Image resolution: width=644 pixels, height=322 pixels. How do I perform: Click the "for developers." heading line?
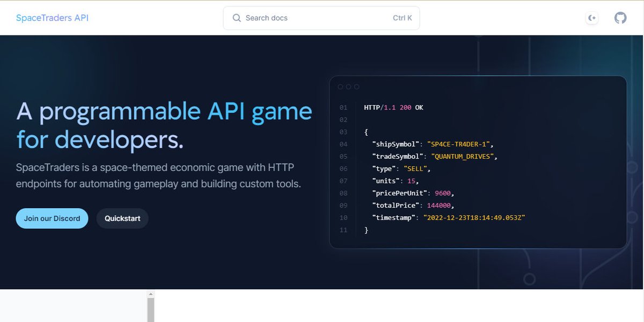click(100, 140)
